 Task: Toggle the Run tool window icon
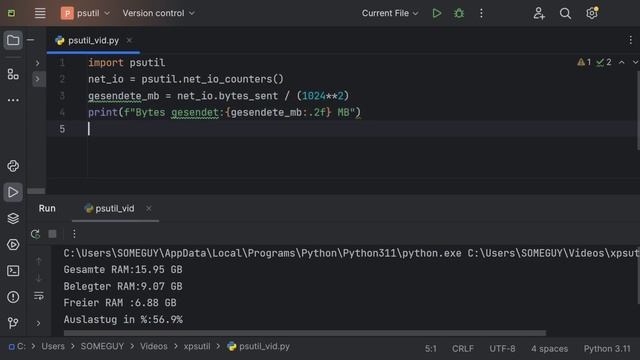(x=13, y=192)
